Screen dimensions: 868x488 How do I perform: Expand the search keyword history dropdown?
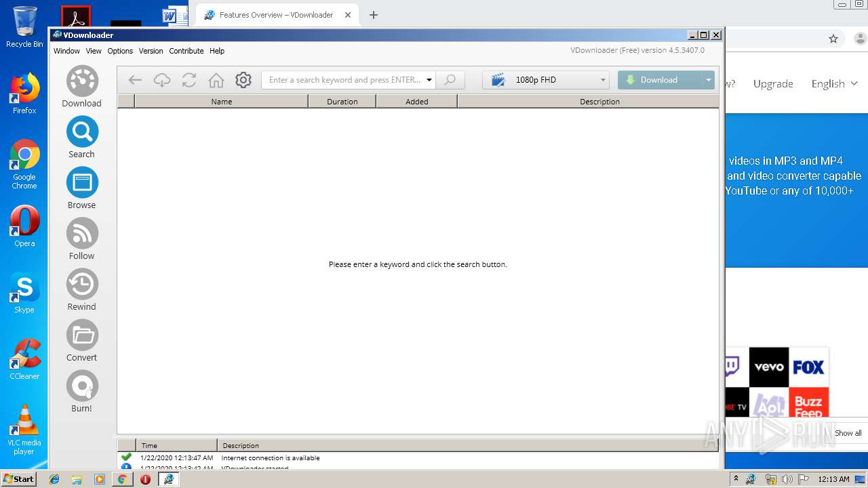[429, 80]
